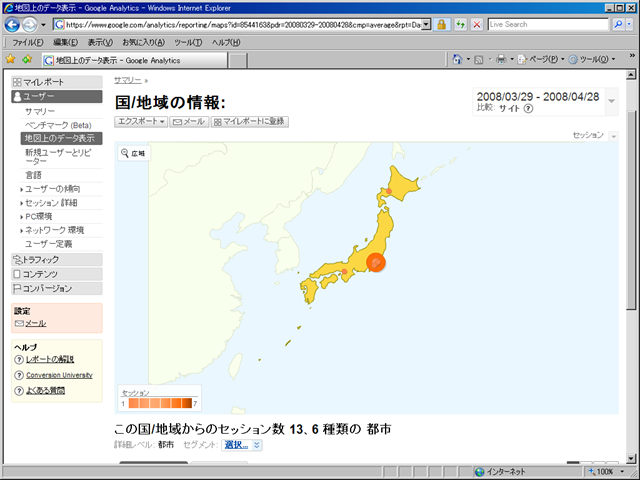The image size is (640, 480).
Task: Open the ヘルプ(H) menu
Action: point(226,42)
